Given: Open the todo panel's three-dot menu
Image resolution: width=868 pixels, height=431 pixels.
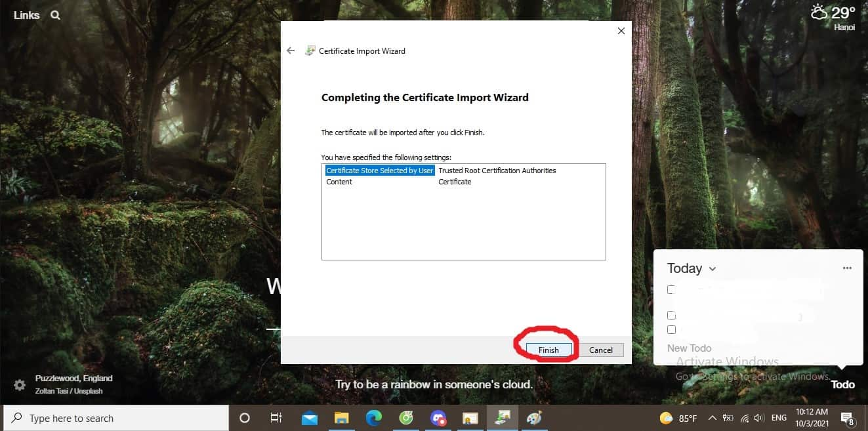Looking at the screenshot, I should 847,268.
